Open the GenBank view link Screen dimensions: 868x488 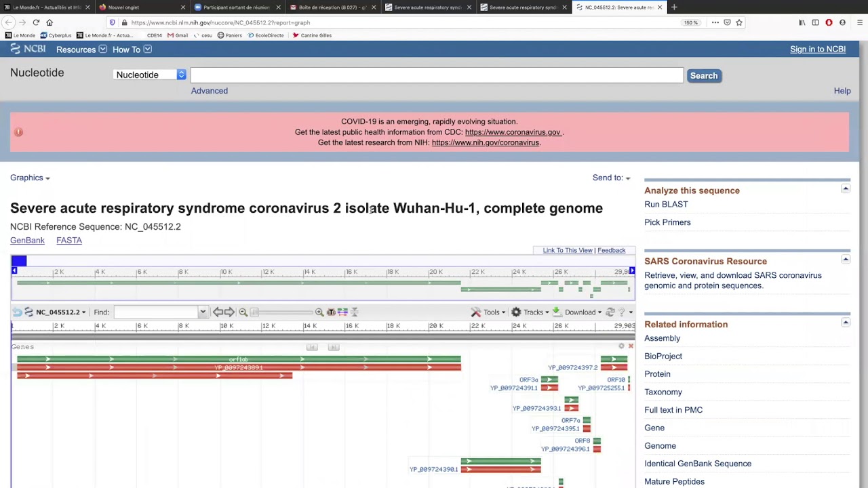point(27,241)
